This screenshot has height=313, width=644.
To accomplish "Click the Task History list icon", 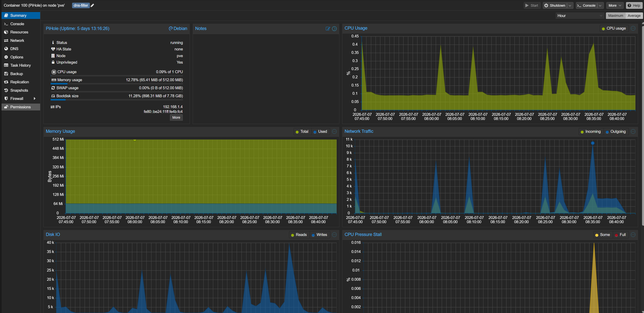I will point(6,65).
